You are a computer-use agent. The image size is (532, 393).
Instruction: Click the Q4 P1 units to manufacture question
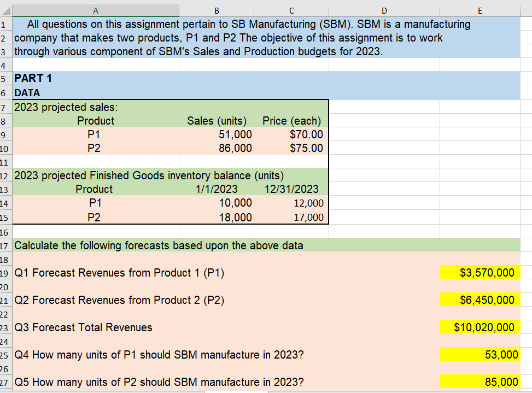(159, 355)
